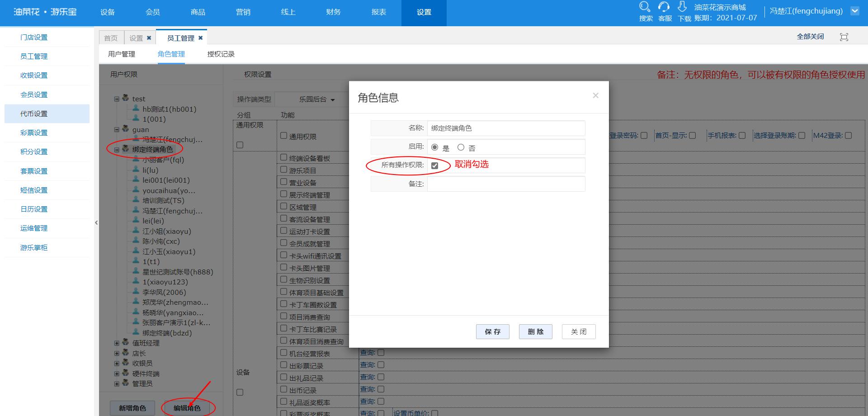
Task: Click the search magnifier icon
Action: click(x=645, y=7)
